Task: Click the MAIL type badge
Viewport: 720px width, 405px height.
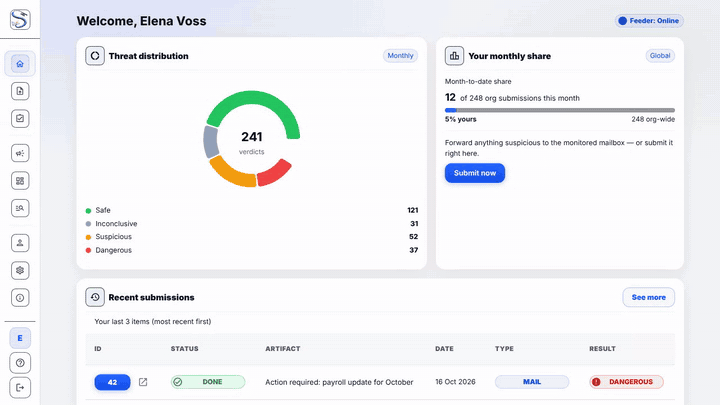Action: coord(532,382)
